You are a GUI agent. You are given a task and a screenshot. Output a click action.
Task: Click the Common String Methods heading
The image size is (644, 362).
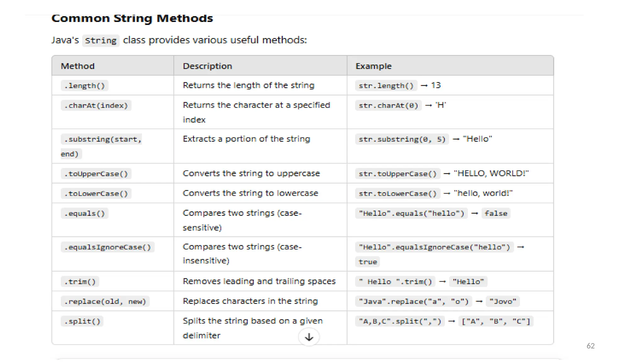tap(132, 18)
